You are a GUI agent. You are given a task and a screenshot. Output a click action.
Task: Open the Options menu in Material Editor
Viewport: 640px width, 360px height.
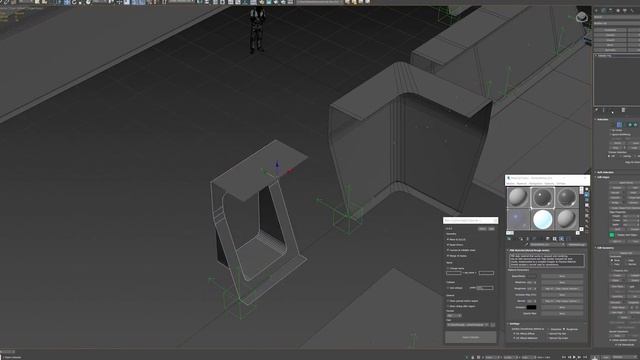549,184
